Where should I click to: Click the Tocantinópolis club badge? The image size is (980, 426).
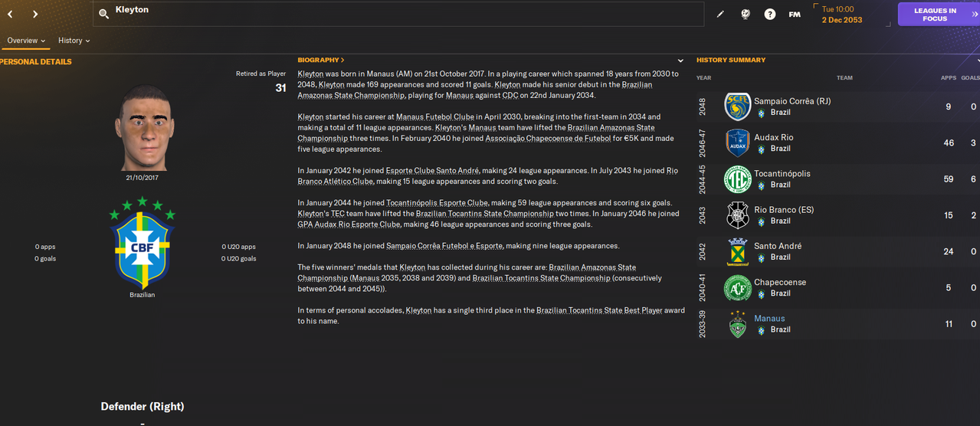[x=738, y=179]
